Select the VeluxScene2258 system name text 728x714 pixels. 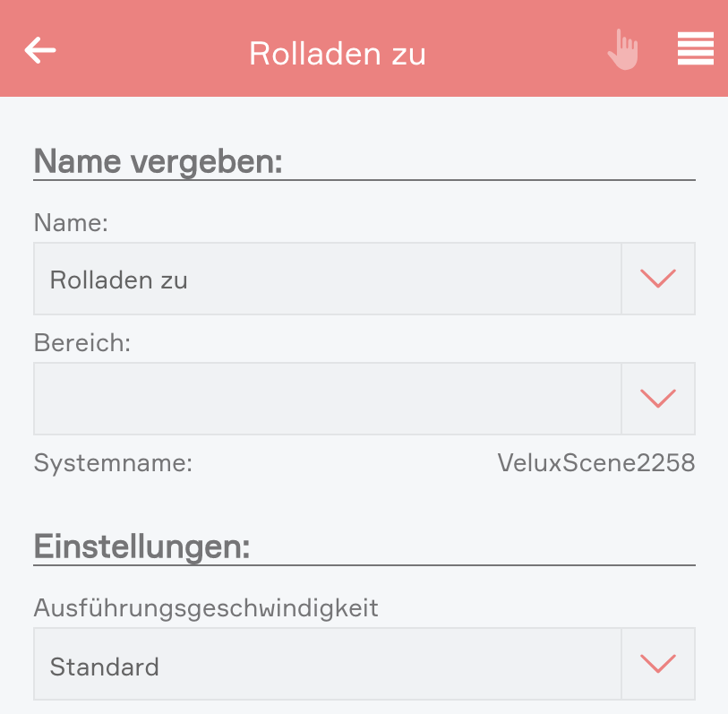click(x=595, y=463)
